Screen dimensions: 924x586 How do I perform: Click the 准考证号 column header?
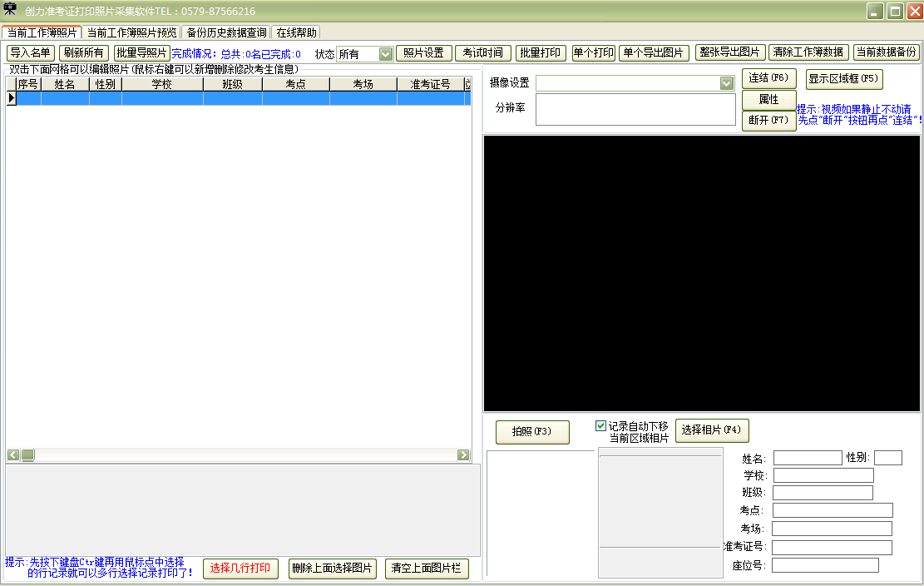430,84
